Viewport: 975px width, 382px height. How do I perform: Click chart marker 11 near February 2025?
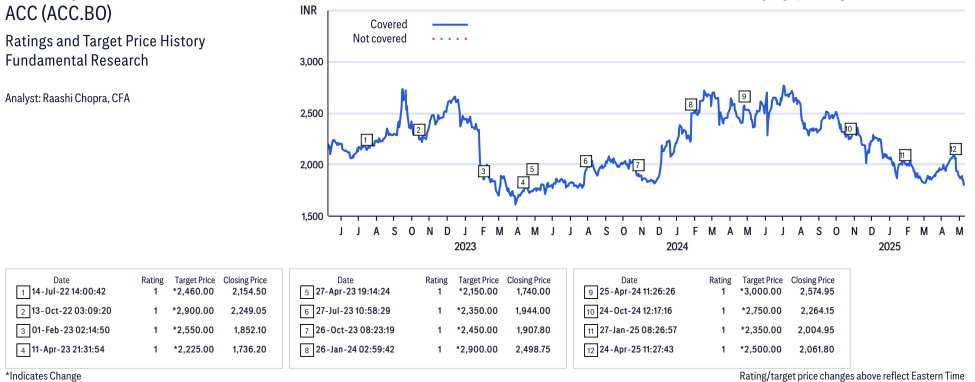click(905, 155)
